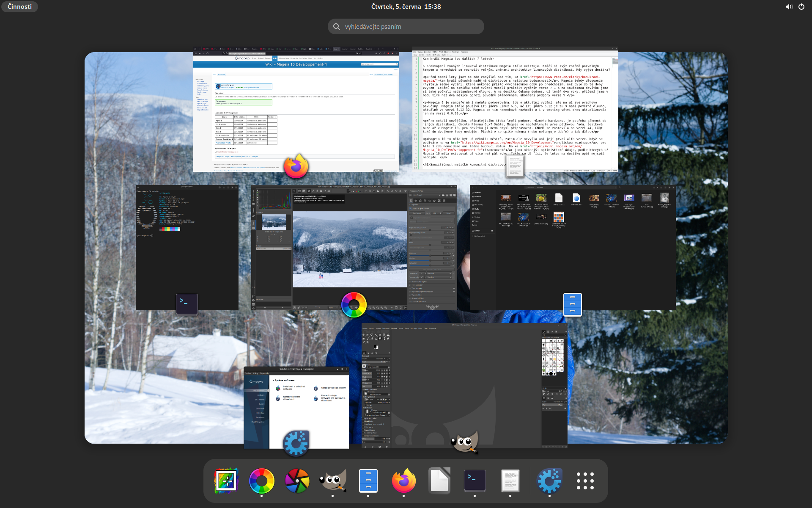Show the applications grid from the dash

point(586,480)
